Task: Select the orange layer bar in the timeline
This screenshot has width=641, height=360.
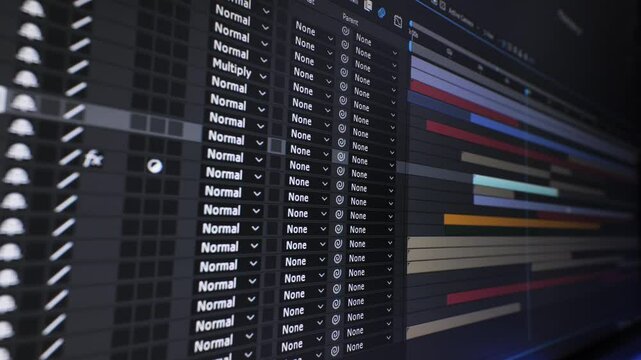Action: 522,221
